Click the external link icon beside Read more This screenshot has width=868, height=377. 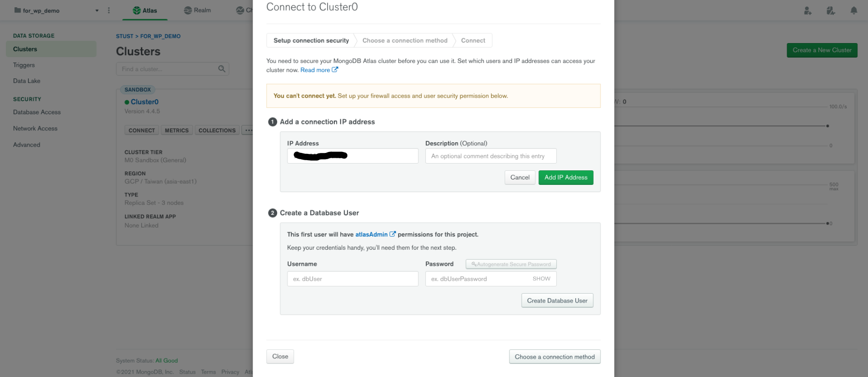pos(335,70)
